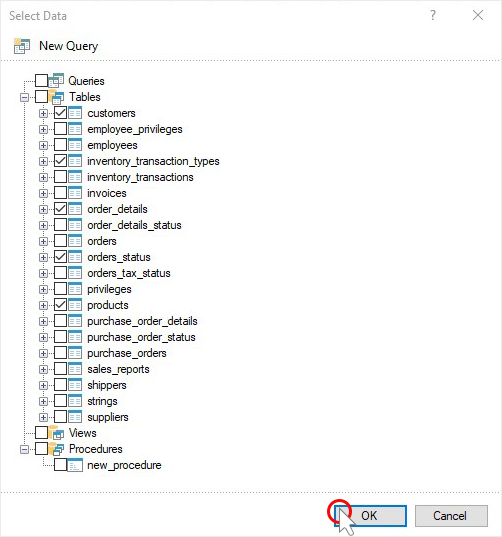The image size is (502, 537).
Task: Select the shippers tree item
Action: click(107, 385)
